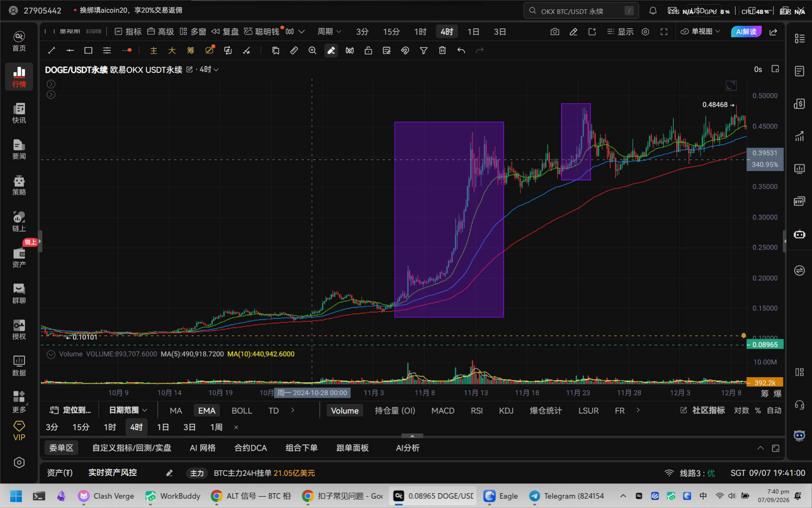Click the zoom-in magnifier tool

click(312, 51)
